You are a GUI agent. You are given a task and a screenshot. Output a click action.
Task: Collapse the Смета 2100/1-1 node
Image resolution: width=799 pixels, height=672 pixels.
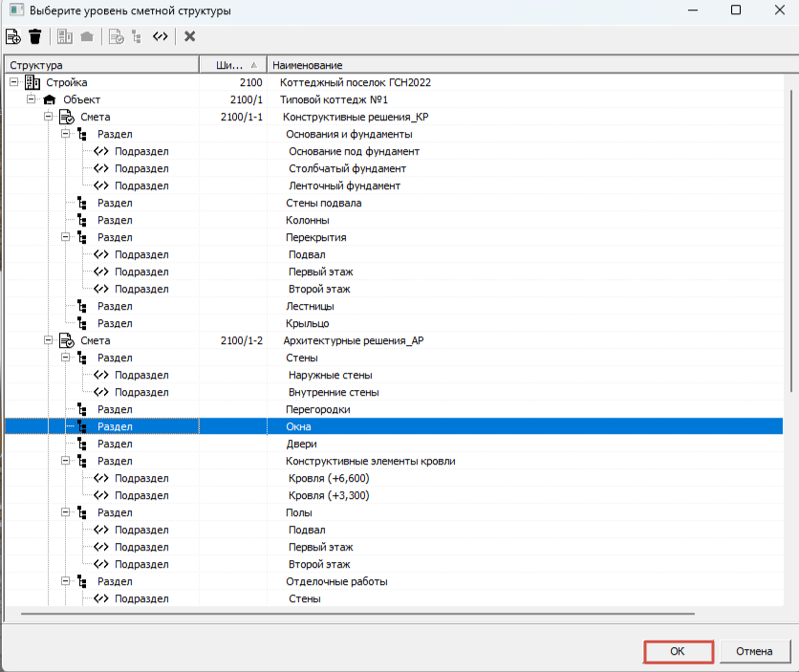pyautogui.click(x=49, y=117)
